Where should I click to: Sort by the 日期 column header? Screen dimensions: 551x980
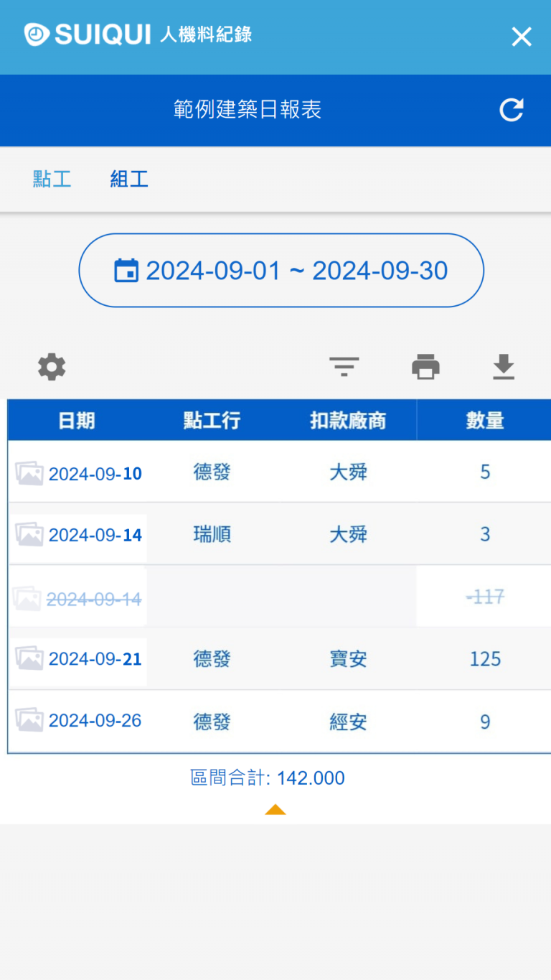(77, 421)
